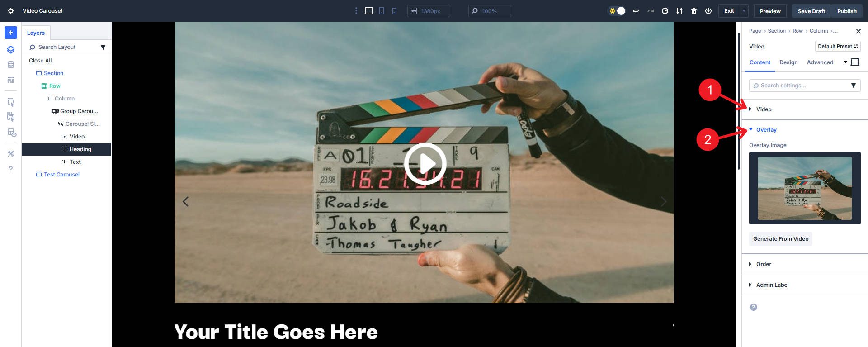Screen dimensions: 868x347
Task: Click the Overlay Image thumbnail
Action: [804, 188]
